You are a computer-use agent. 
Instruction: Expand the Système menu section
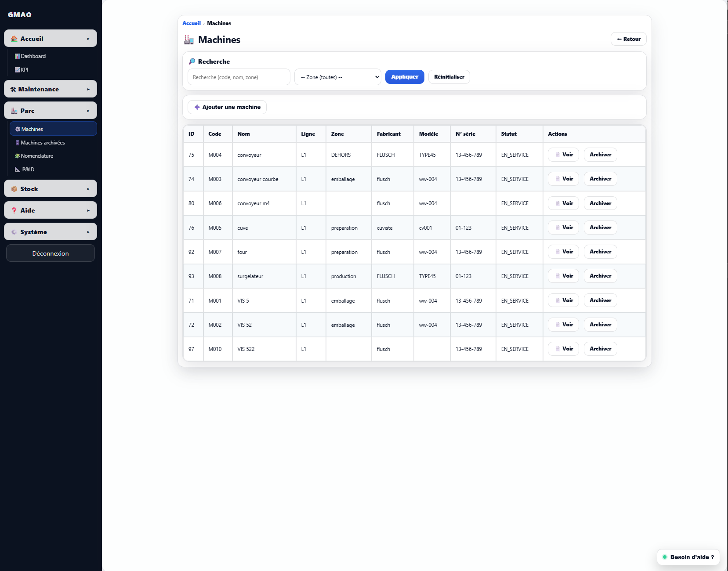pos(51,232)
